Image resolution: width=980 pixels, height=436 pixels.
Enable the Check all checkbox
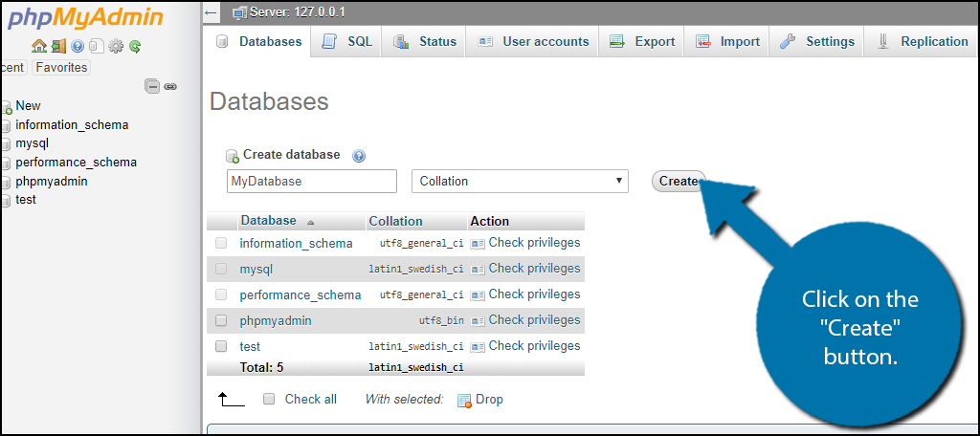click(x=269, y=399)
